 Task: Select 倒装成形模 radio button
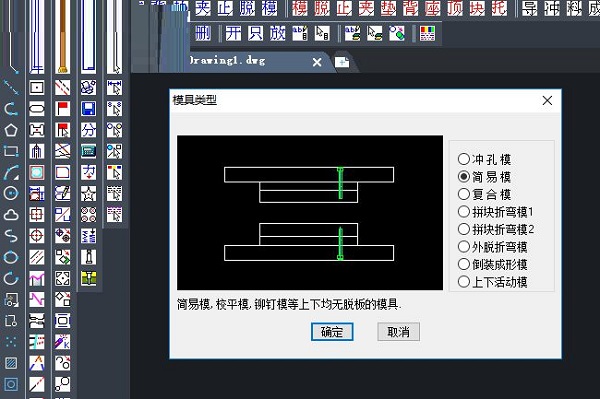(492, 264)
